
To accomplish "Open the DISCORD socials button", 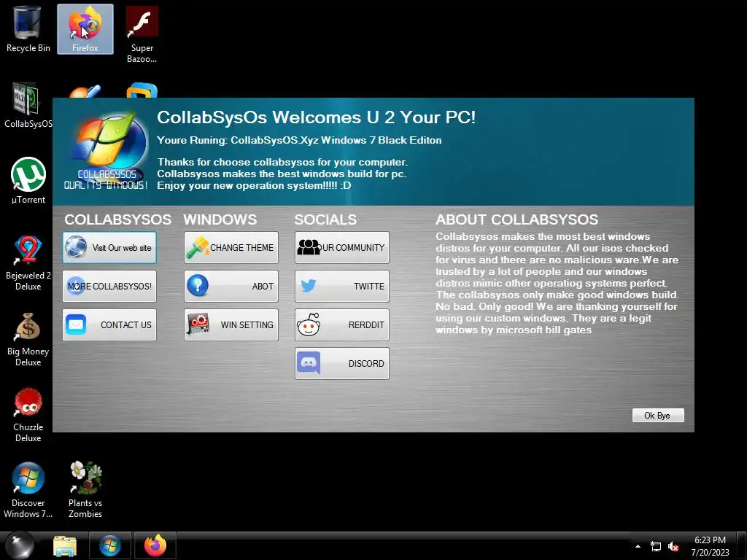I will tap(342, 363).
